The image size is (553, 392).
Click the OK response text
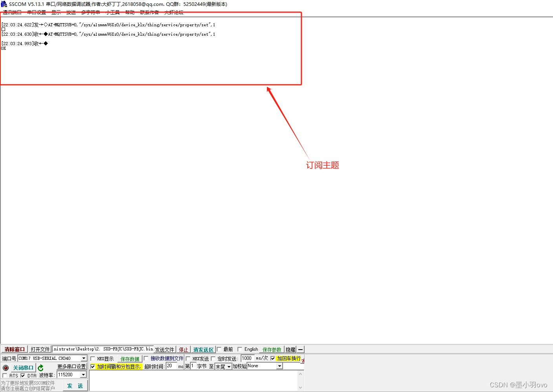[x=4, y=49]
